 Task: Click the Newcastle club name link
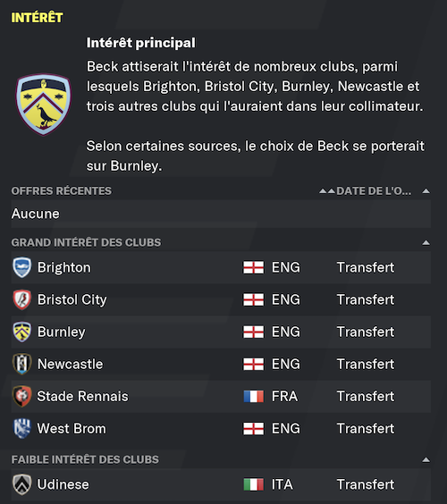pos(70,365)
